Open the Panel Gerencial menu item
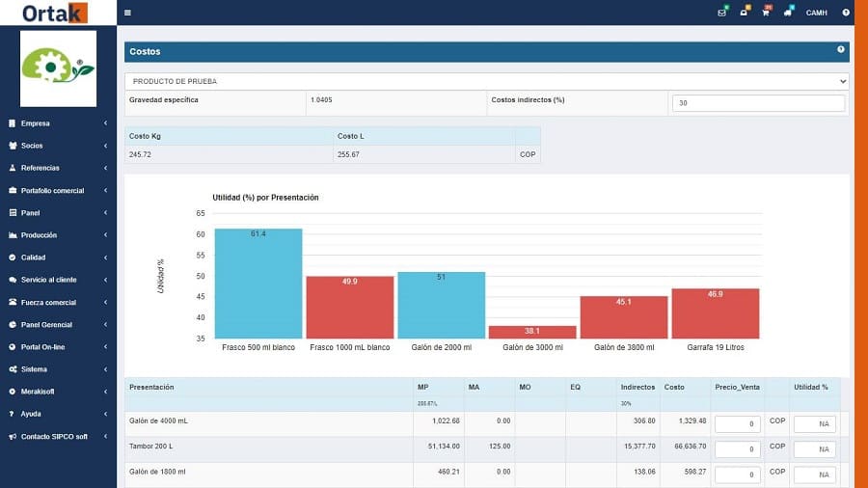This screenshot has height=488, width=868. 57,325
